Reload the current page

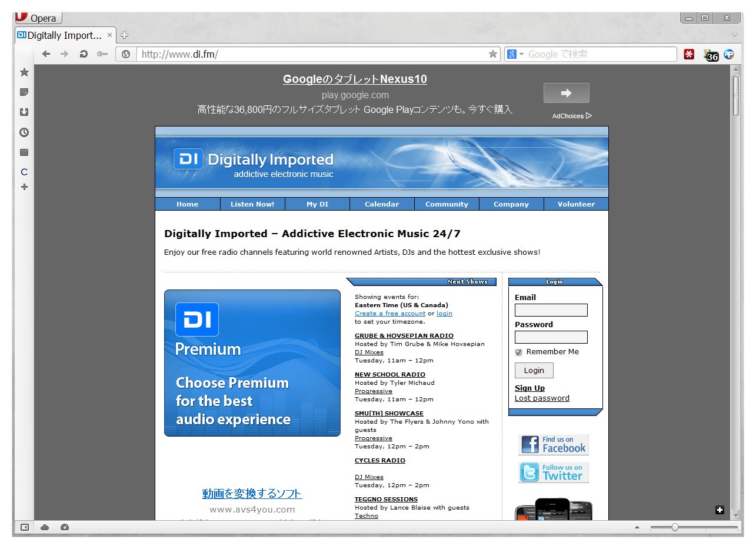pyautogui.click(x=84, y=54)
